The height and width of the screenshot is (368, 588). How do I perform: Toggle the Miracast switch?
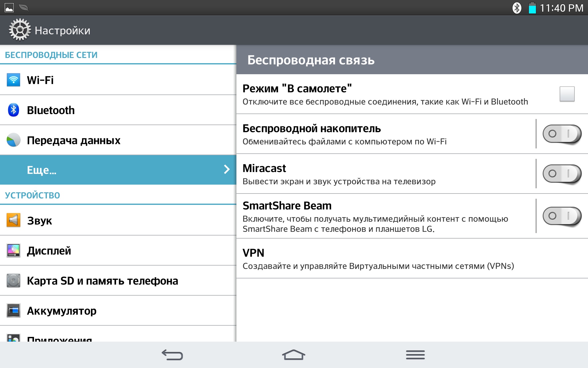click(562, 174)
